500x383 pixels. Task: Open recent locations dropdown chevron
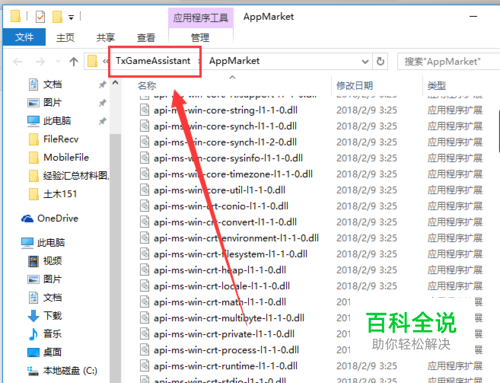pyautogui.click(x=58, y=62)
